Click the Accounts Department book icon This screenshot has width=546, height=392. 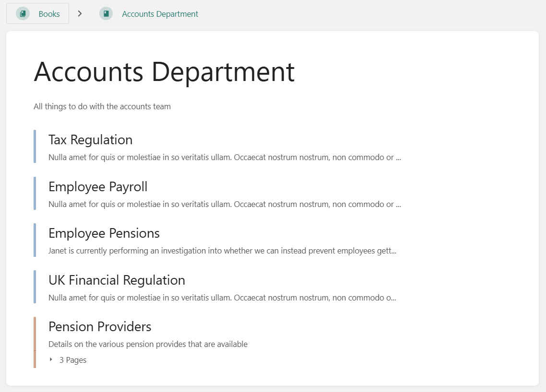click(106, 13)
